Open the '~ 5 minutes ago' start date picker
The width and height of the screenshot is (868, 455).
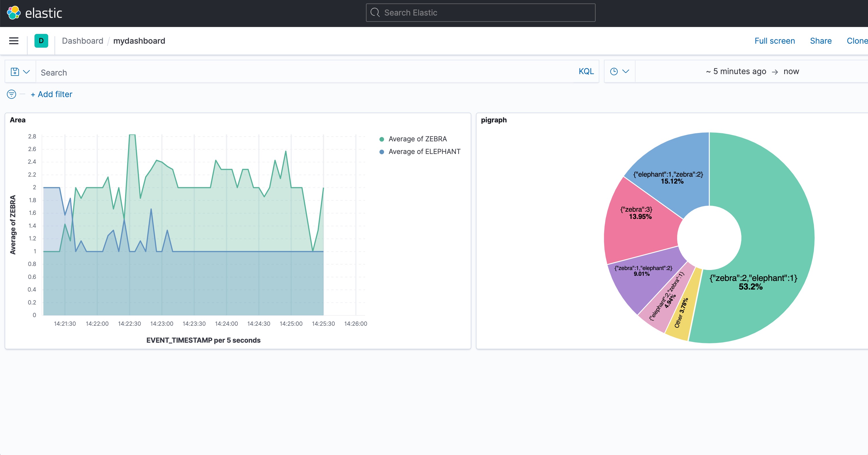[x=736, y=72]
